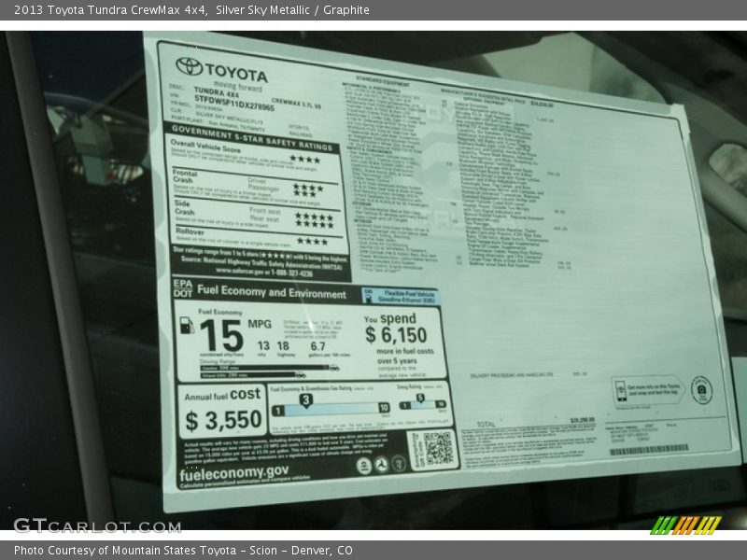
Task: Click the 'Rollover' label
Action: pos(190,231)
